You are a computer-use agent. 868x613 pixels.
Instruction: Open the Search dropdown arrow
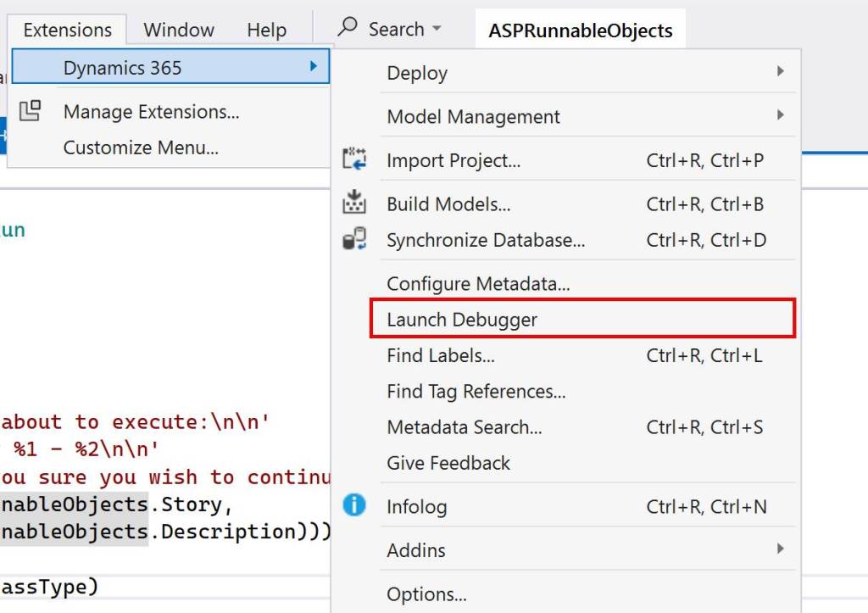point(437,29)
